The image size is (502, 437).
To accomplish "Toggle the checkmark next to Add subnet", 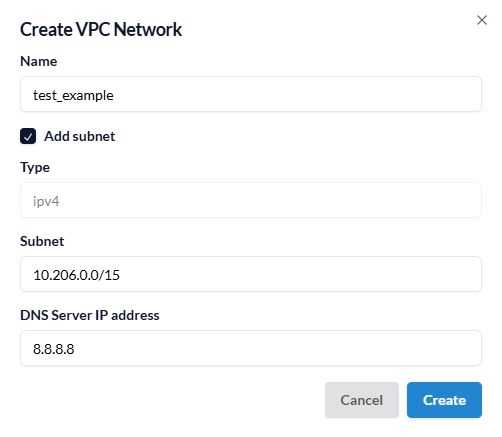I will click(x=28, y=136).
